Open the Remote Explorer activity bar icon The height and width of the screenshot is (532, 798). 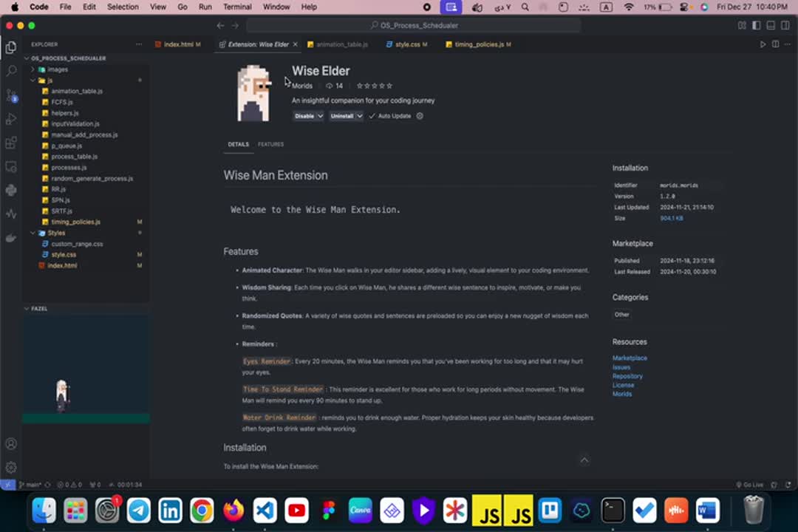(x=10, y=166)
